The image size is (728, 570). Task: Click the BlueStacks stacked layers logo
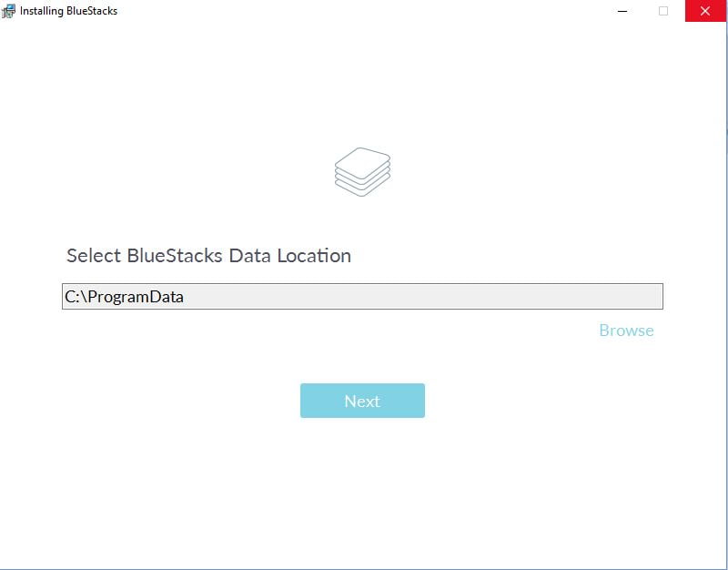coord(362,172)
